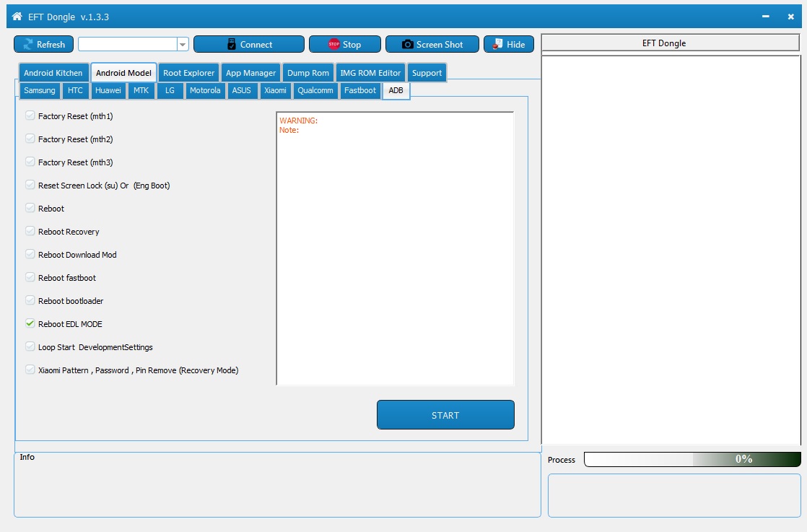Expand the device port dropdown arrow
The image size is (807, 532).
pyautogui.click(x=183, y=45)
